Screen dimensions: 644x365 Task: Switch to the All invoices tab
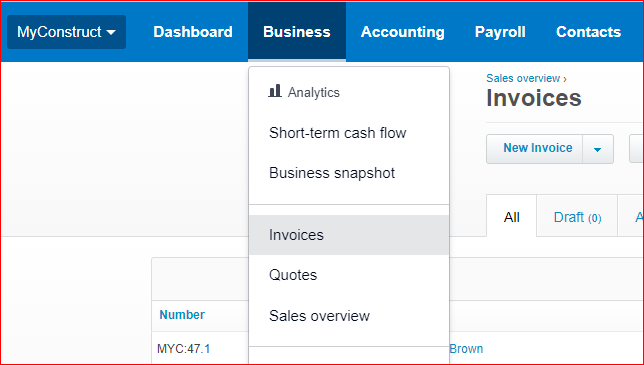(x=511, y=217)
